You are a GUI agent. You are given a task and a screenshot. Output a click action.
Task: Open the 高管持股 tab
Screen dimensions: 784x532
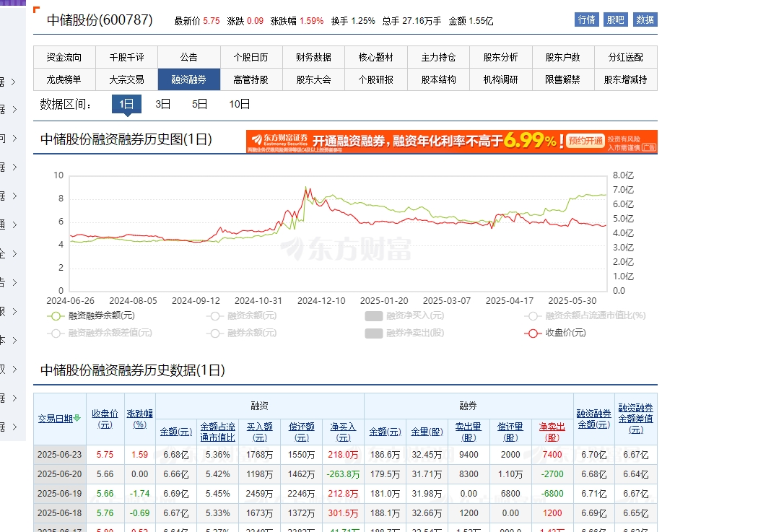coord(251,79)
